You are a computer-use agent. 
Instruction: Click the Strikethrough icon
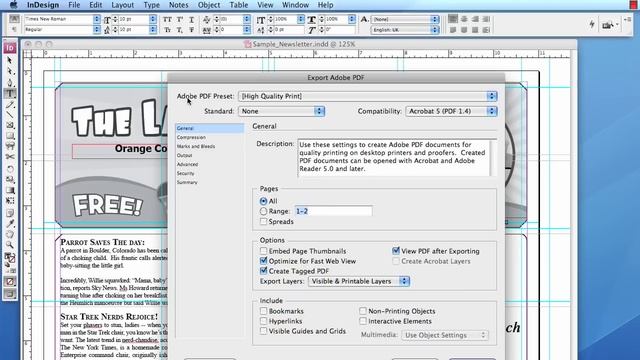pos(191,30)
